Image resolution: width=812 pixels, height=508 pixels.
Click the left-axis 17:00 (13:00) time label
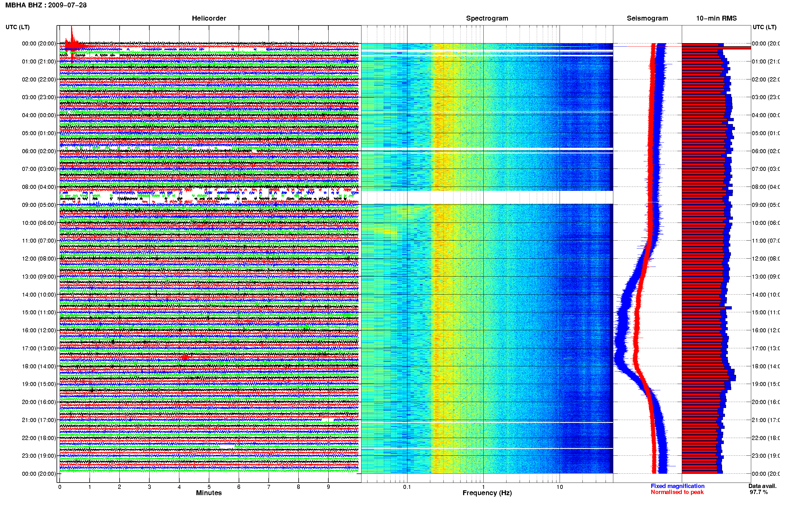point(39,348)
